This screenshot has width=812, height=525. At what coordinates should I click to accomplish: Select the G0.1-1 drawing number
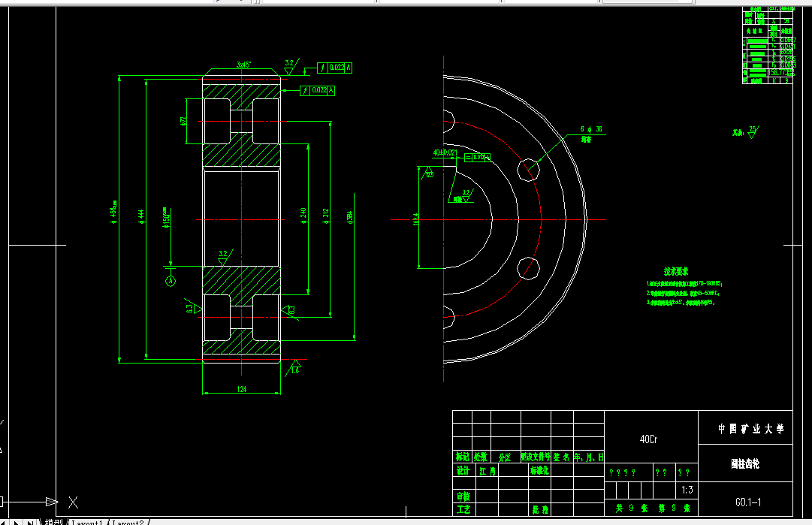tap(748, 502)
